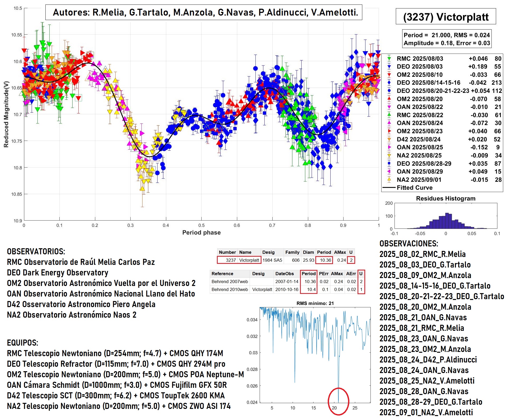Click the tallest bar of the Residues Histogram
The width and height of the screenshot is (509, 420).
point(447,221)
